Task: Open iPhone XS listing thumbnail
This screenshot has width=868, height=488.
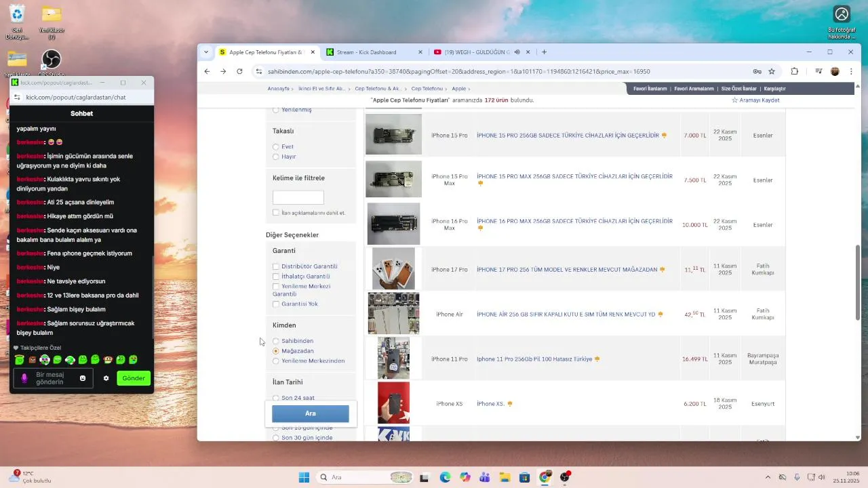Action: (393, 403)
